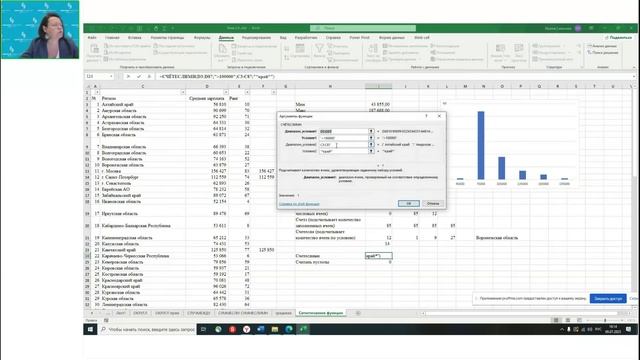Click the Windows taskbar search box
The width and height of the screenshot is (640, 360).
[x=147, y=329]
